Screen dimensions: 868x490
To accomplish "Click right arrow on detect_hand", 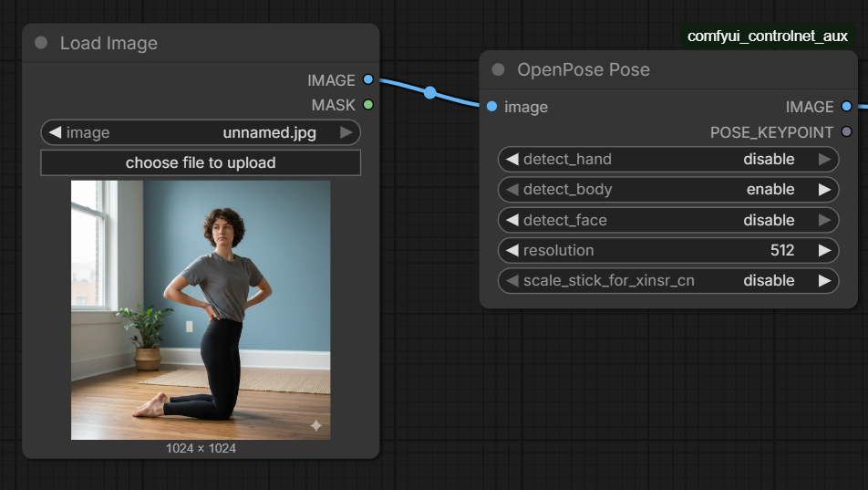I will click(825, 159).
